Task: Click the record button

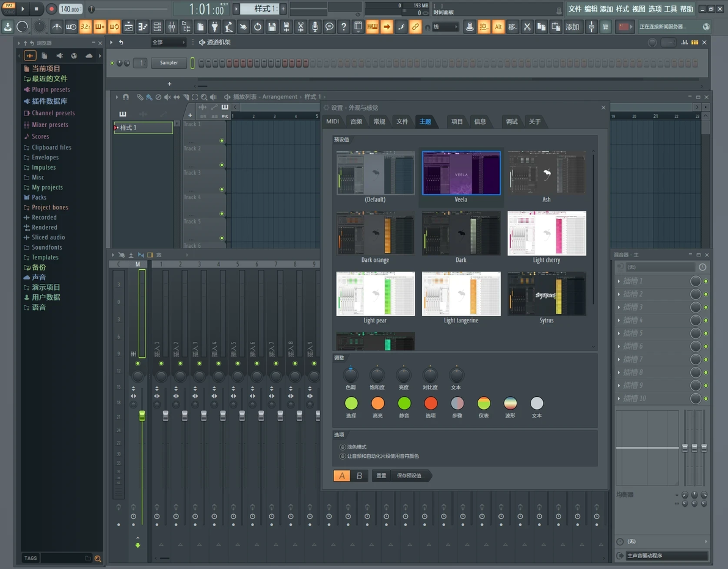Action: click(51, 9)
